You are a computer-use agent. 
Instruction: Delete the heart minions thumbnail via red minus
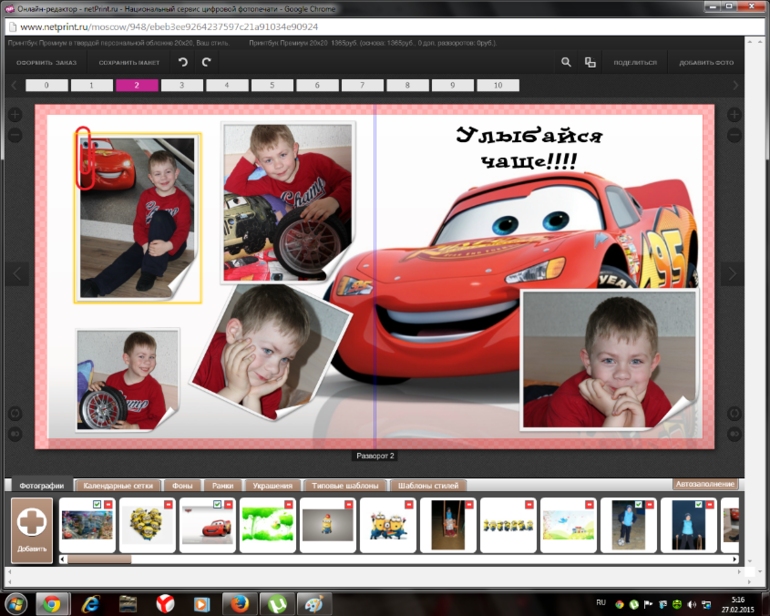tap(169, 505)
